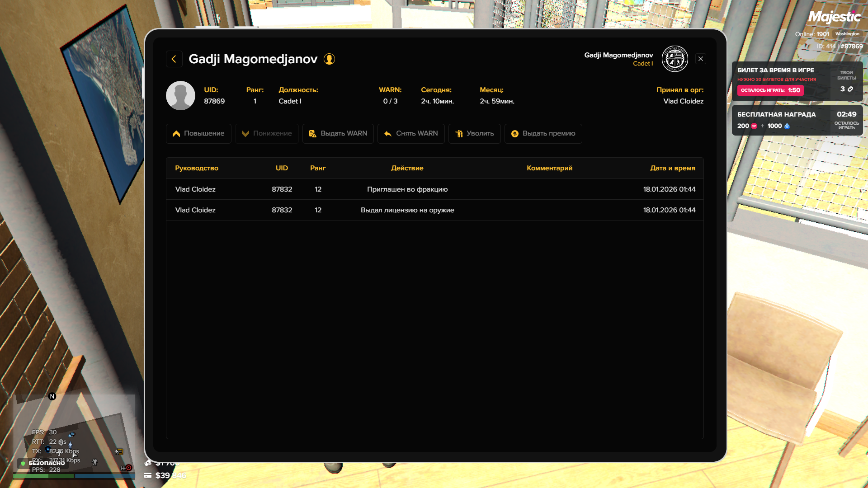This screenshot has height=488, width=868.
Task: Close the tablet panel with X
Action: (701, 59)
